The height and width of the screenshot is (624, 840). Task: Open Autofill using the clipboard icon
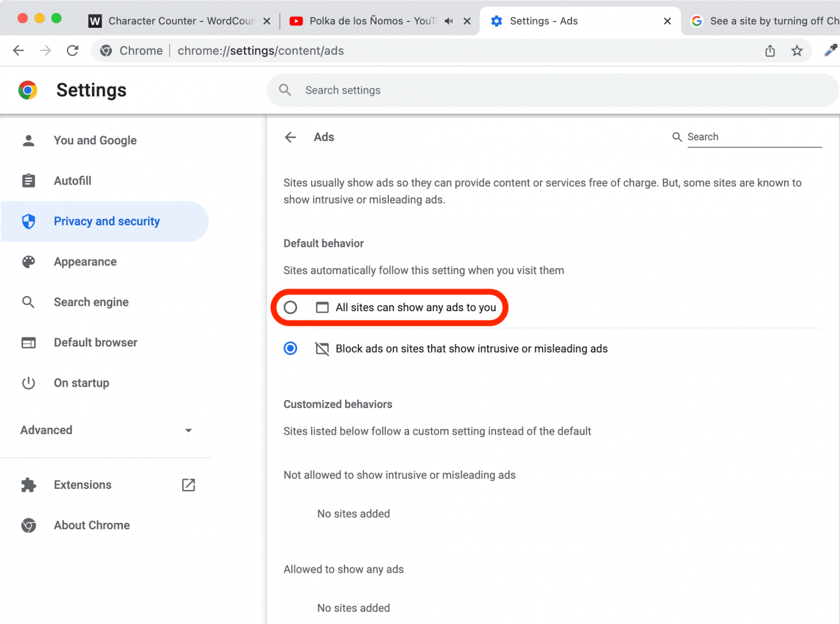tap(28, 180)
